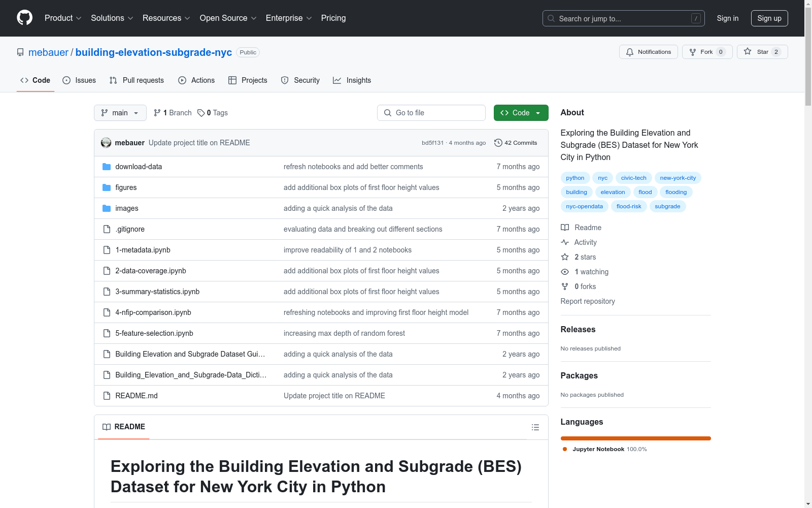Screen dimensions: 812x508
Task: Open the 2-data-coverage.ipynb file
Action: click(x=151, y=271)
